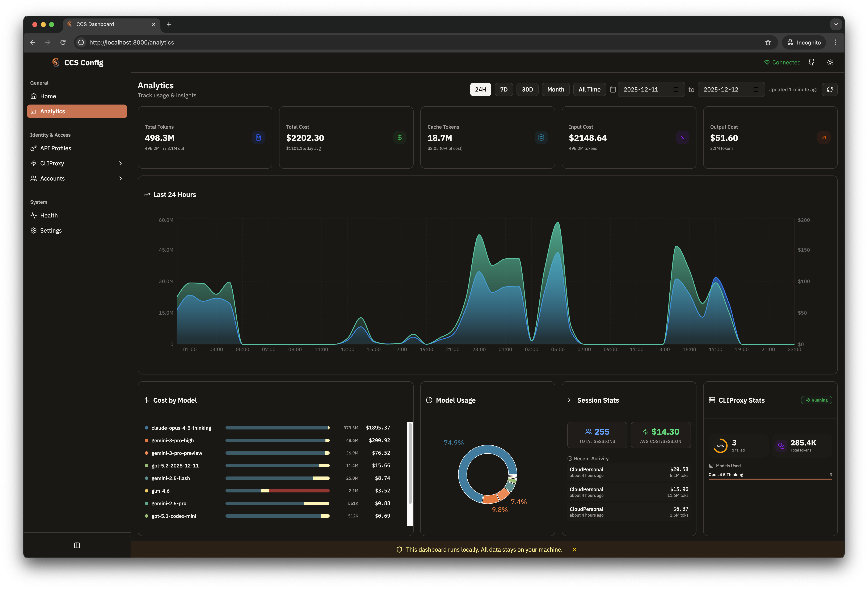This screenshot has height=589, width=868.
Task: Open browser three-dot menu
Action: click(835, 43)
